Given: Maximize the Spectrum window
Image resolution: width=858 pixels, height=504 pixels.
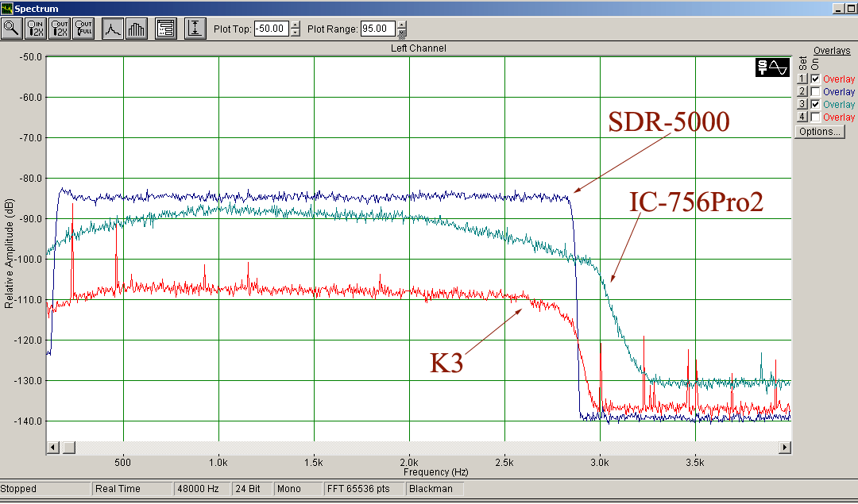Looking at the screenshot, I should [x=851, y=9].
